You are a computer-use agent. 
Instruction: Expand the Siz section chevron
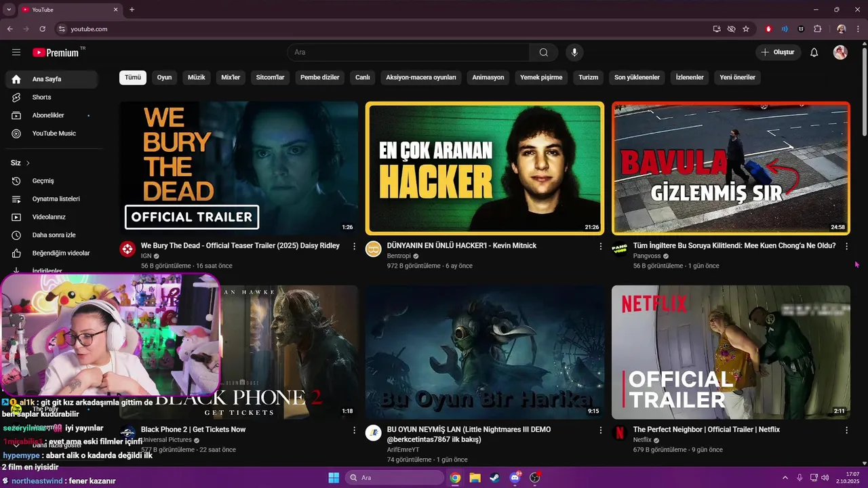28,163
